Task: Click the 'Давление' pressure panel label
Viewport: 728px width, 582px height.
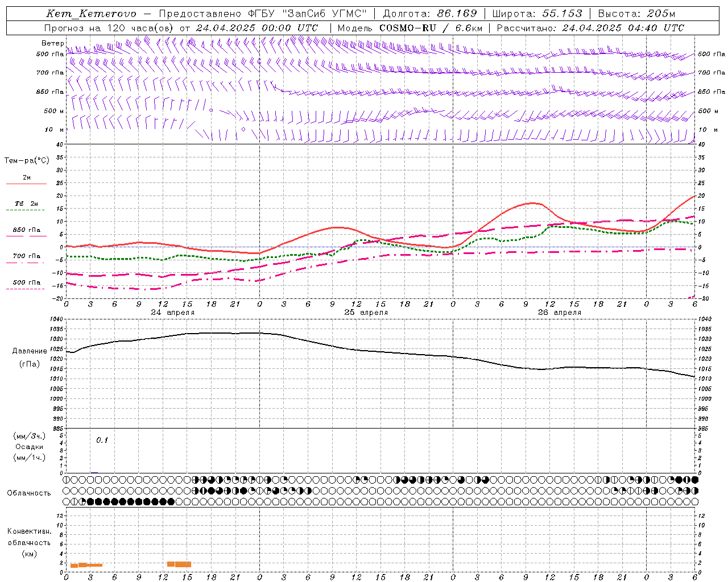Action: tap(30, 351)
